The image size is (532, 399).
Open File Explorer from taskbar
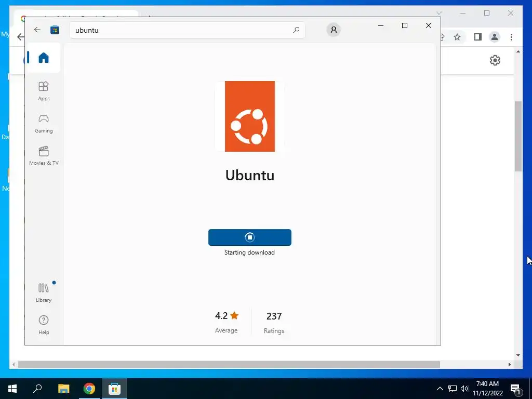[x=63, y=389]
